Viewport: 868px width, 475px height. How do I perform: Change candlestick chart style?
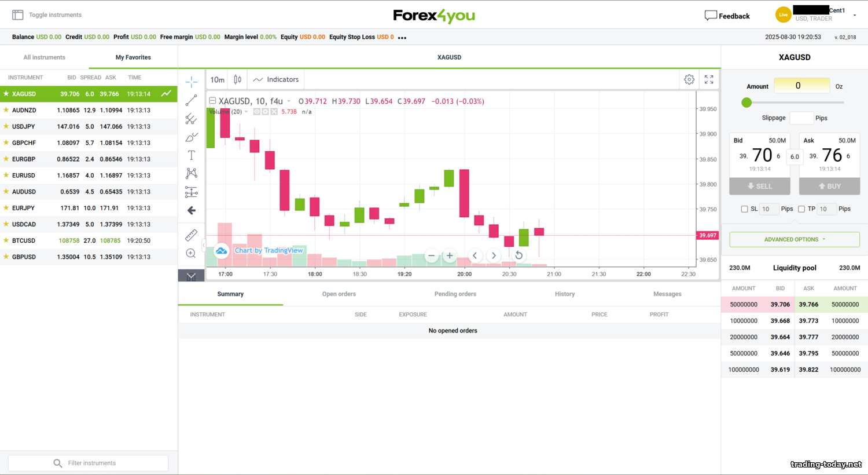[x=237, y=80]
